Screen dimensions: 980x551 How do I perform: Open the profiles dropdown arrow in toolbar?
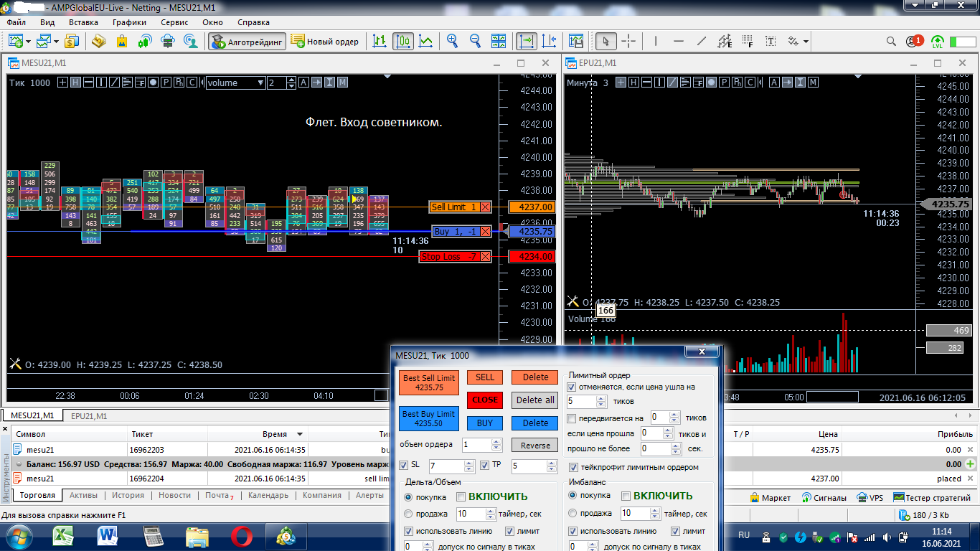[x=56, y=42]
